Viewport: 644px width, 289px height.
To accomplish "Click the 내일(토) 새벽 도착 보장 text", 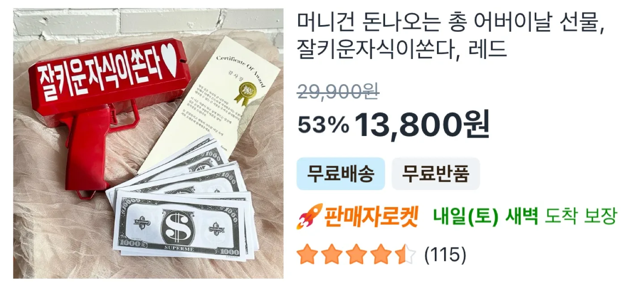I will [x=525, y=217].
